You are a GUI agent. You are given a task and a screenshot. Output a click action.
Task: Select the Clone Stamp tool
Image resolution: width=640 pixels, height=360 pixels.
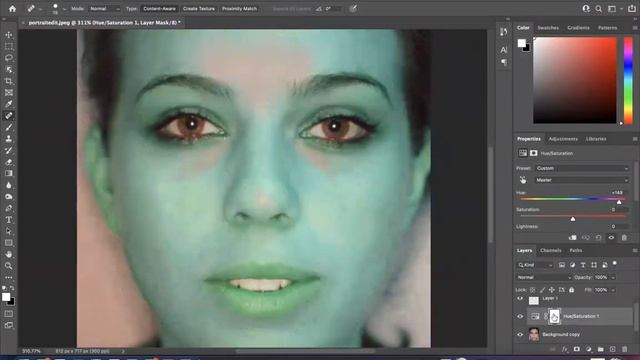click(9, 139)
